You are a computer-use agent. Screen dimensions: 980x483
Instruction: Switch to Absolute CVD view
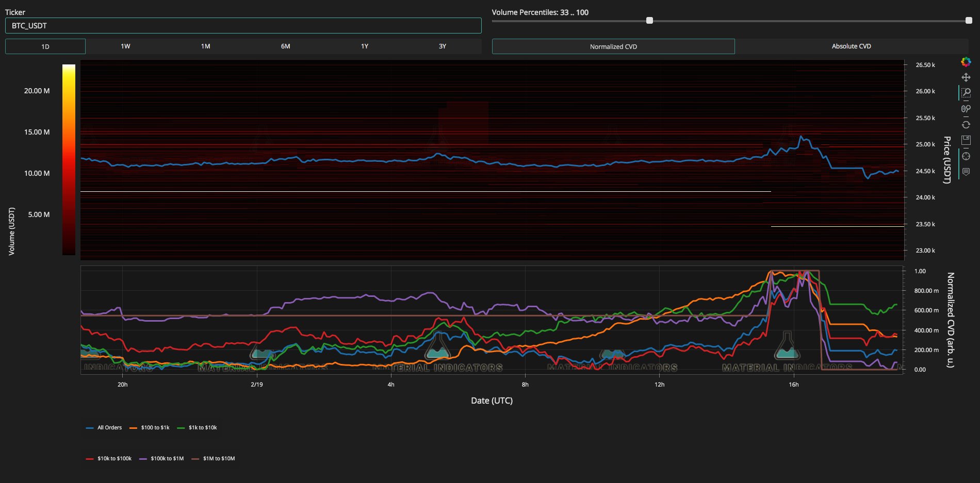click(851, 46)
